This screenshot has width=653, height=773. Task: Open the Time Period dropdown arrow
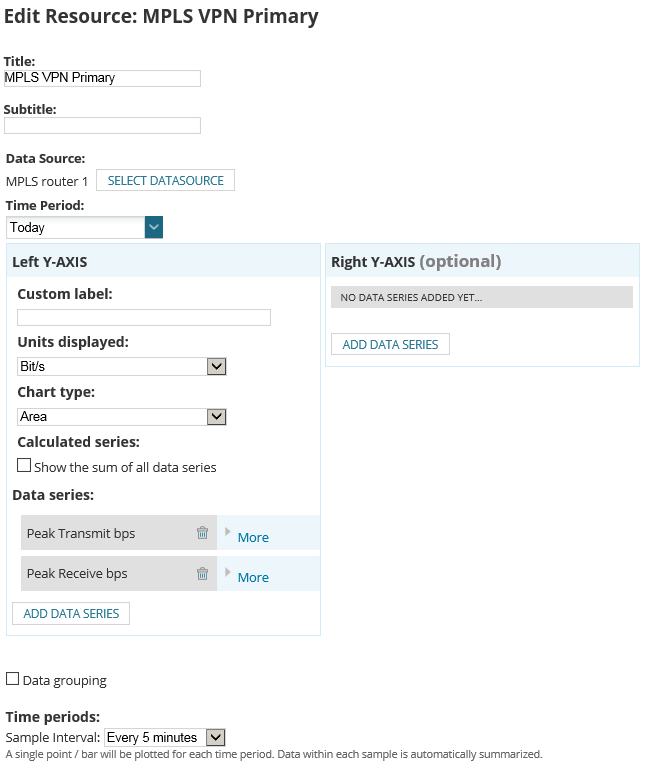[x=154, y=227]
